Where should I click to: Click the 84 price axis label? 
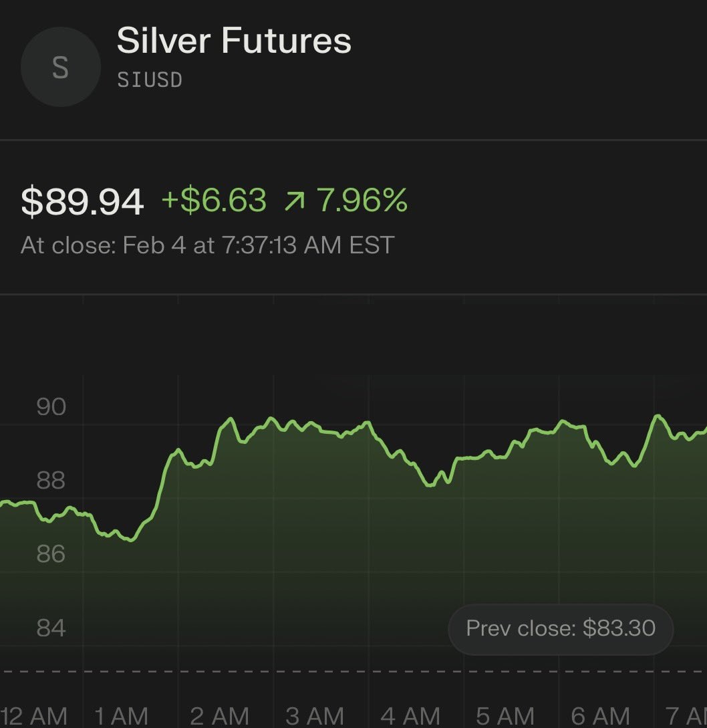[51, 628]
